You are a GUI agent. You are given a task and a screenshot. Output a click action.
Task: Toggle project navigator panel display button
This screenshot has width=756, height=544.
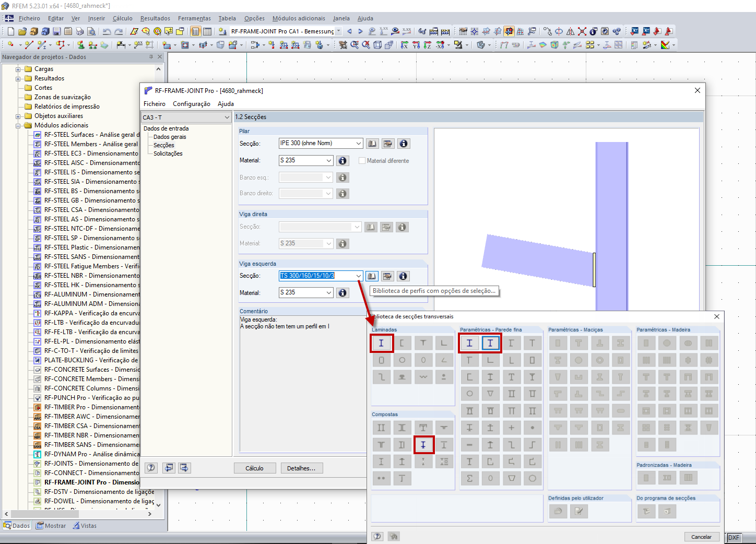point(196,31)
